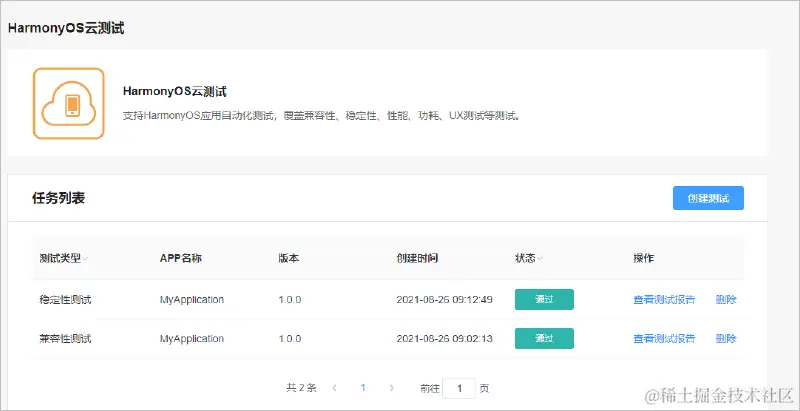The height and width of the screenshot is (411, 800).
Task: Click MyApplication in the 稳定性测试 row
Action: click(192, 299)
